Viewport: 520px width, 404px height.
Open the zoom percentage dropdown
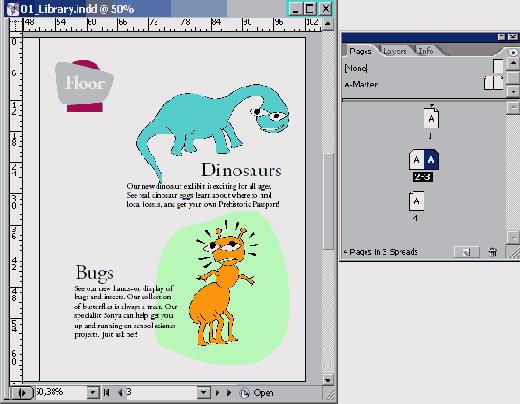pos(93,393)
